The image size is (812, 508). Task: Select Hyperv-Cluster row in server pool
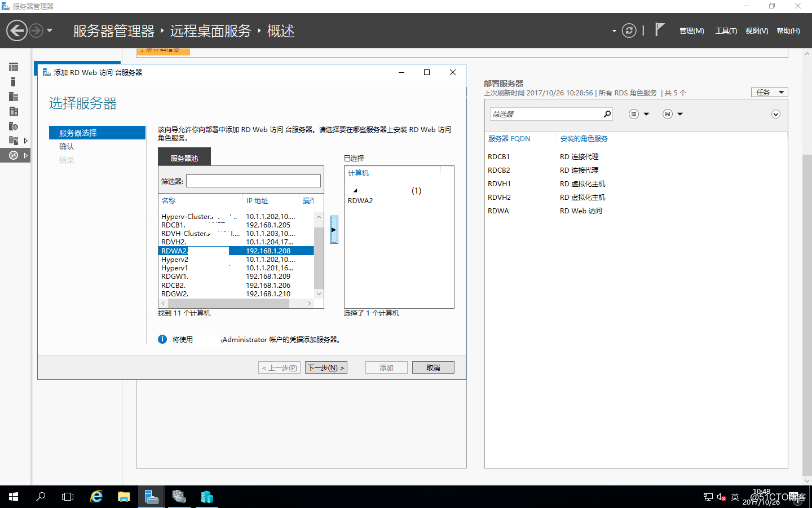(236, 216)
